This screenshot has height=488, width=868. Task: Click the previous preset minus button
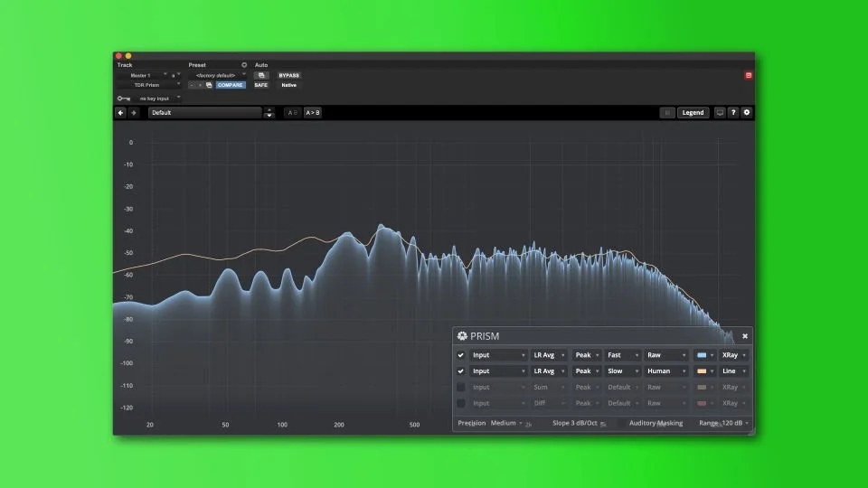[x=192, y=85]
